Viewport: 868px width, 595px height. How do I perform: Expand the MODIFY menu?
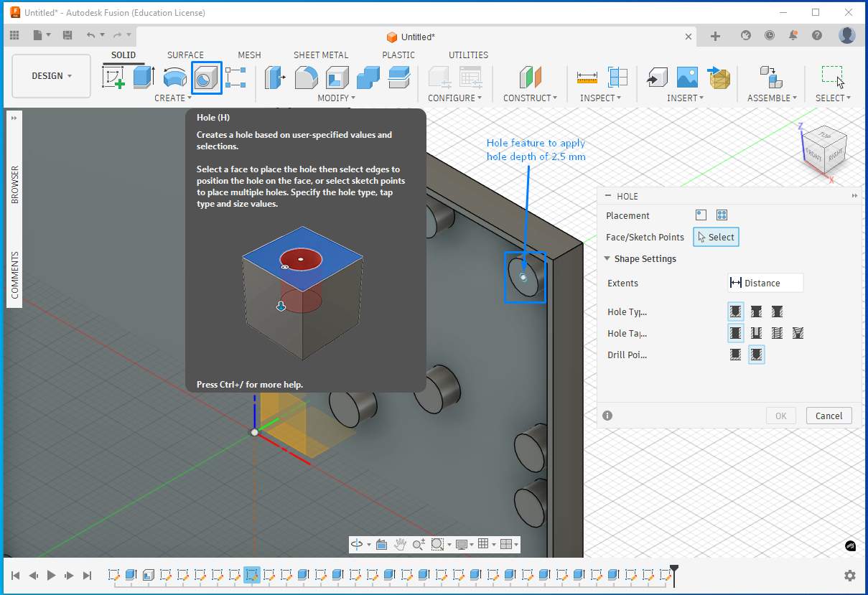tap(337, 98)
